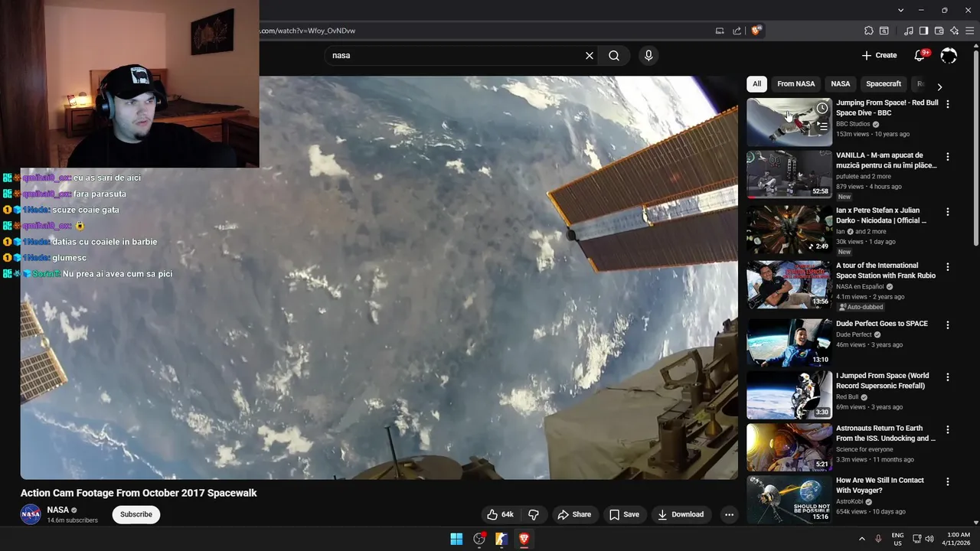Click the Brave Shields lion icon
The width and height of the screenshot is (980, 551).
tap(756, 31)
